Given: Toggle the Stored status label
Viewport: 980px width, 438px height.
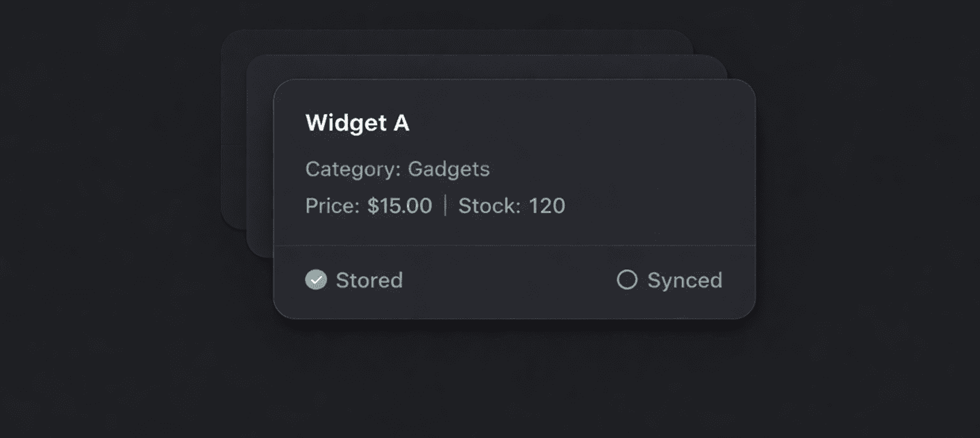Looking at the screenshot, I should click(x=369, y=280).
